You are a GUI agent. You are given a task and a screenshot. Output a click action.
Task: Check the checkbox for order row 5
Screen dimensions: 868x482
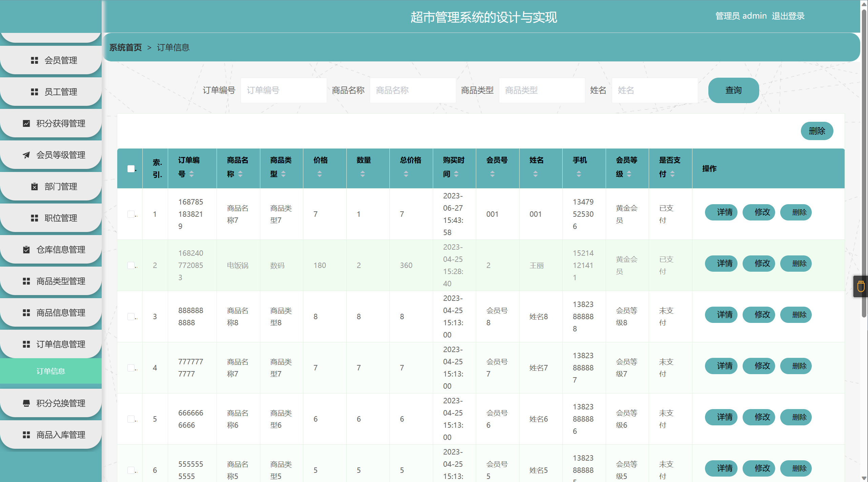coord(131,419)
